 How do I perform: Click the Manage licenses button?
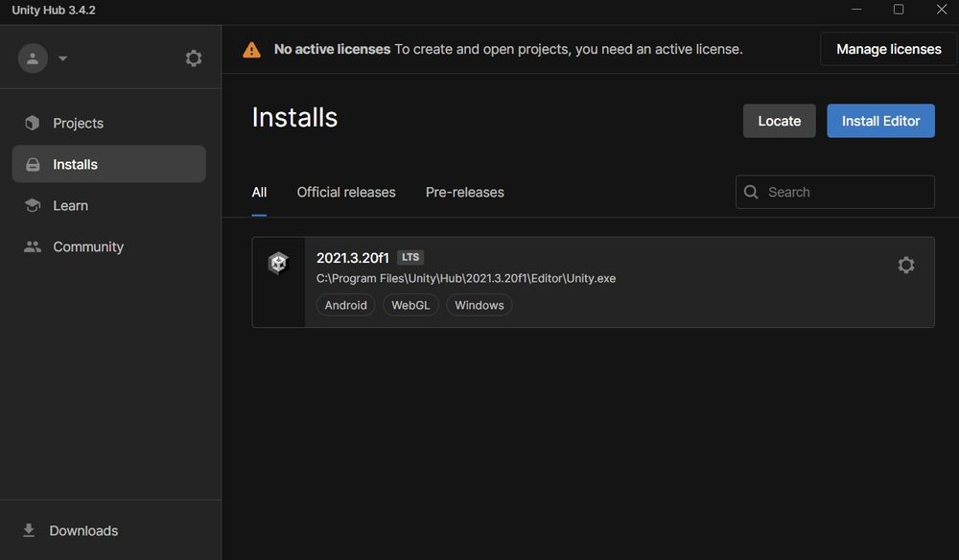click(887, 48)
